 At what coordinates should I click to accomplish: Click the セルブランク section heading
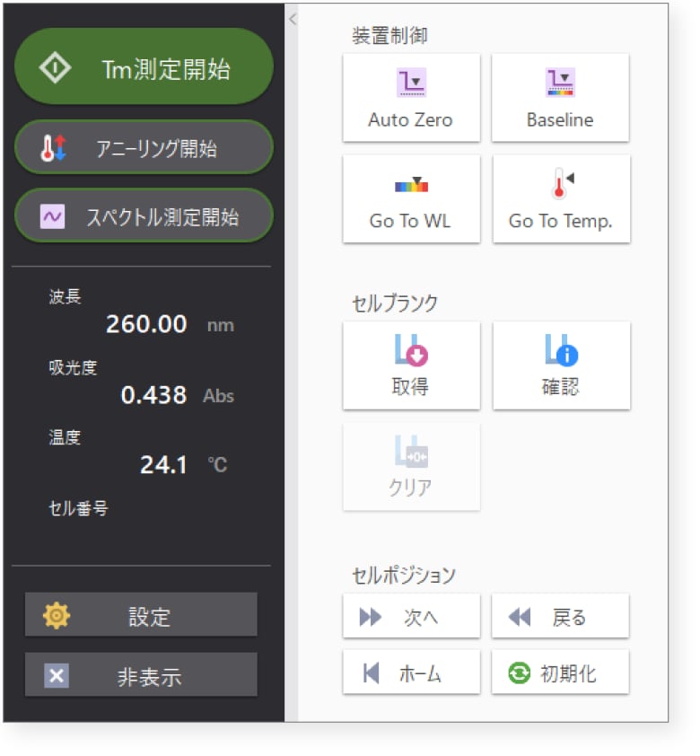395,303
